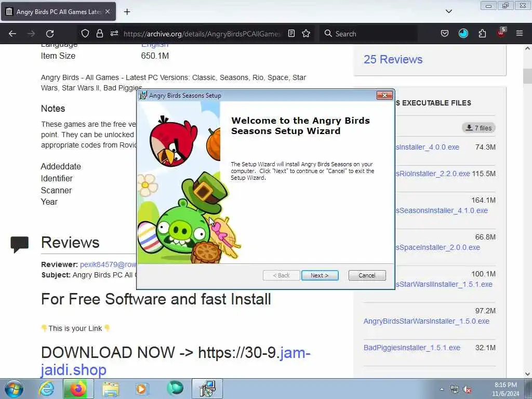Open the 25 Reviews link
The height and width of the screenshot is (399, 532).
point(393,59)
